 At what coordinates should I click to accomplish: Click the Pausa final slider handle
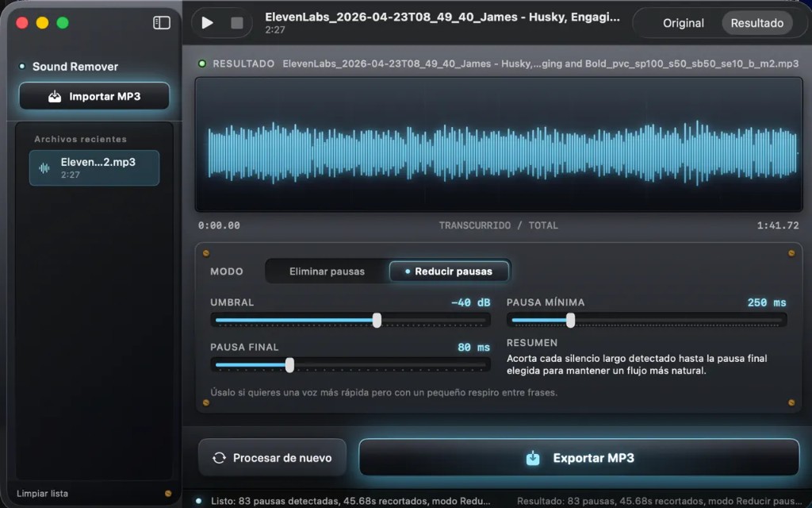click(290, 365)
